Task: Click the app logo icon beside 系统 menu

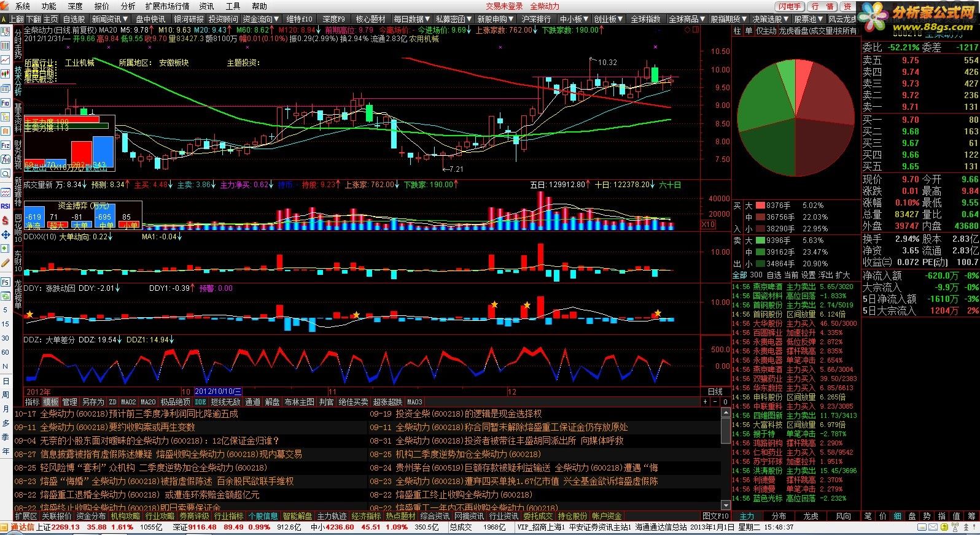Action: click(x=6, y=6)
